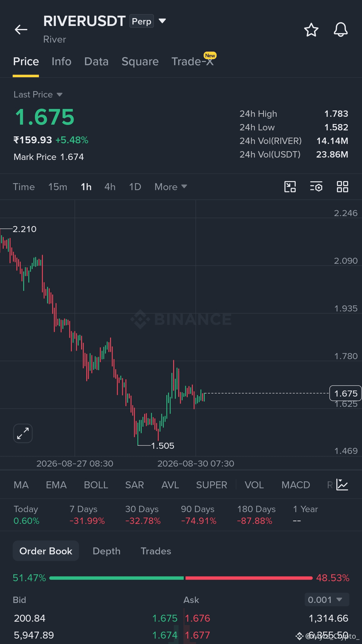The image size is (362, 644).
Task: Tap the green bid ratio bar
Action: point(116,578)
